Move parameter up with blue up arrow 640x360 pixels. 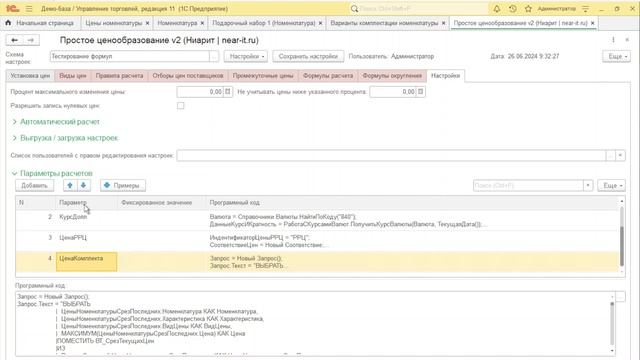coord(70,185)
